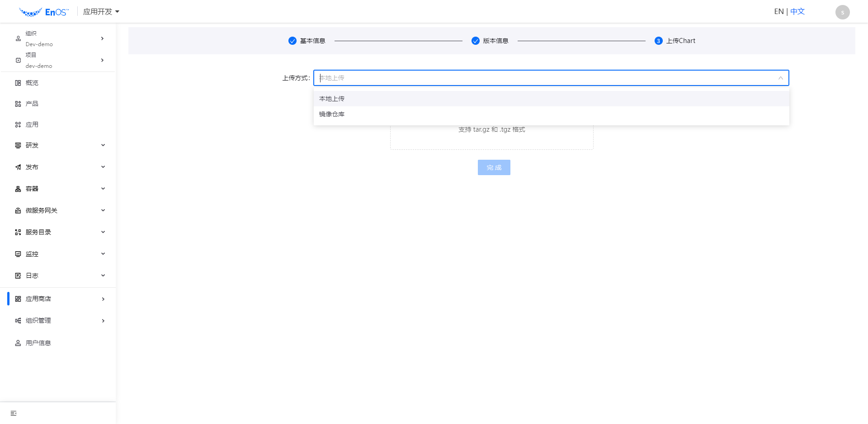Image resolution: width=868 pixels, height=424 pixels.
Task: Select the 产品 sidebar icon
Action: [x=18, y=104]
